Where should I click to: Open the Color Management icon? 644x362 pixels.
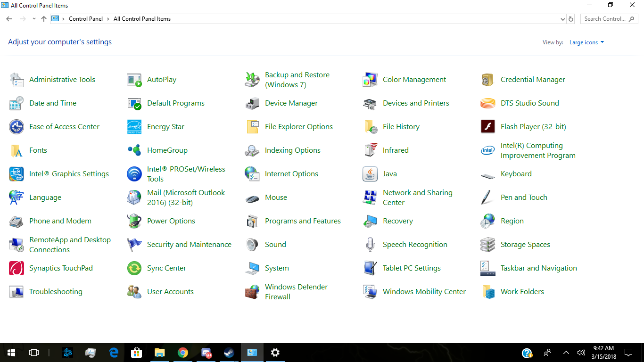(370, 80)
